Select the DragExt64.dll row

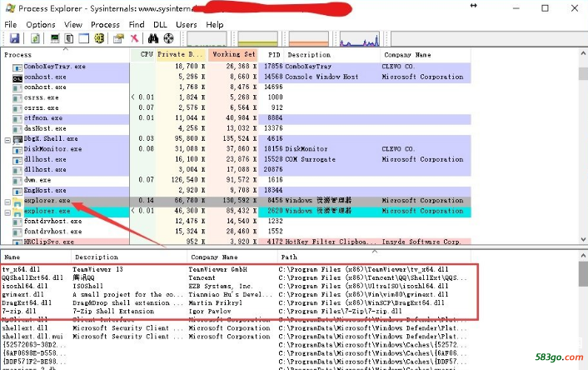[x=237, y=302]
